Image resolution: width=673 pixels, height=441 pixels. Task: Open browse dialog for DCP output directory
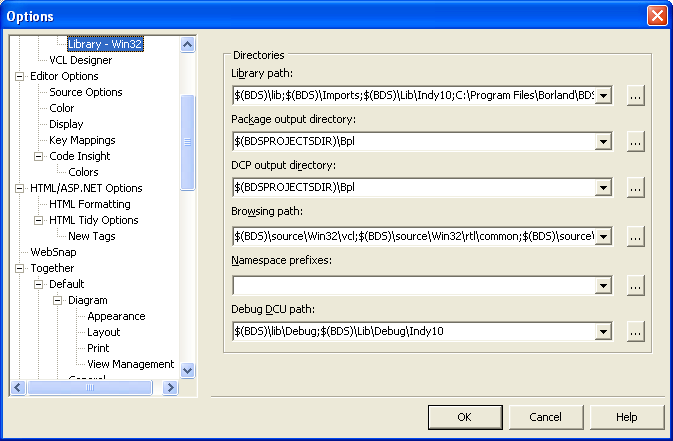[635, 188]
